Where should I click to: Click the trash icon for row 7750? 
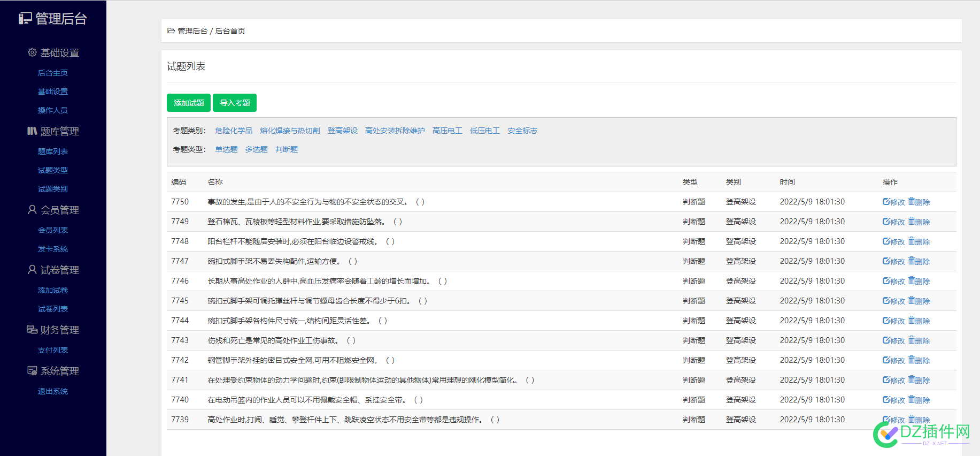(912, 201)
